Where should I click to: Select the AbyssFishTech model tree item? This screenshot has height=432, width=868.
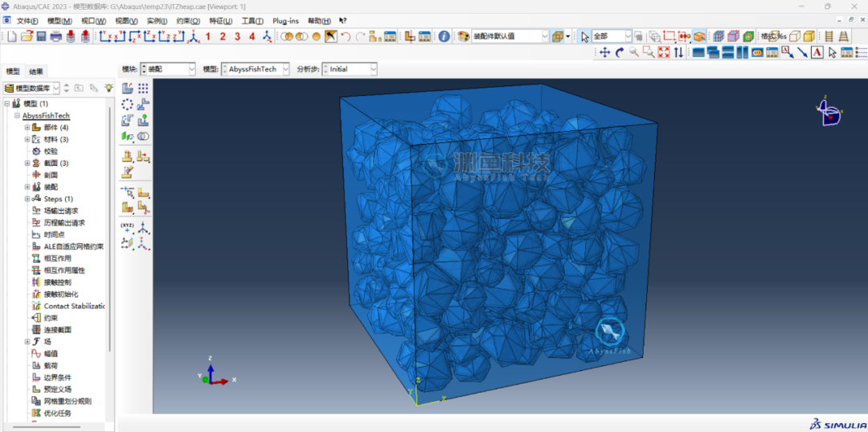(x=46, y=116)
